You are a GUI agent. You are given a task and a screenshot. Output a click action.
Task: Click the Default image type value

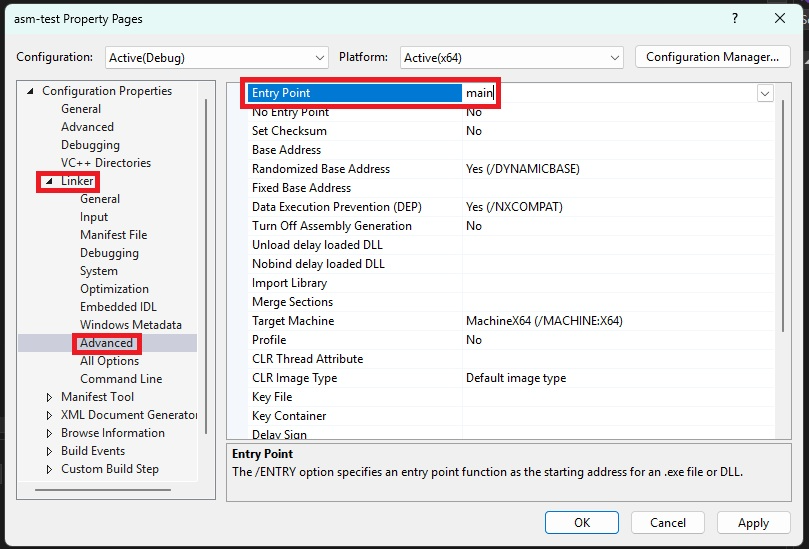[x=516, y=378]
